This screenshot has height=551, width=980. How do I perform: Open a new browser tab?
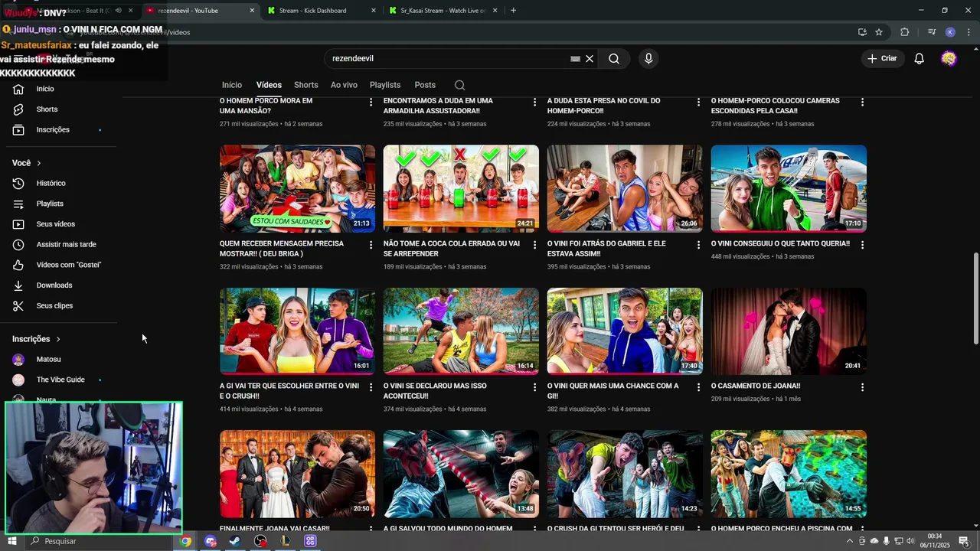[513, 11]
